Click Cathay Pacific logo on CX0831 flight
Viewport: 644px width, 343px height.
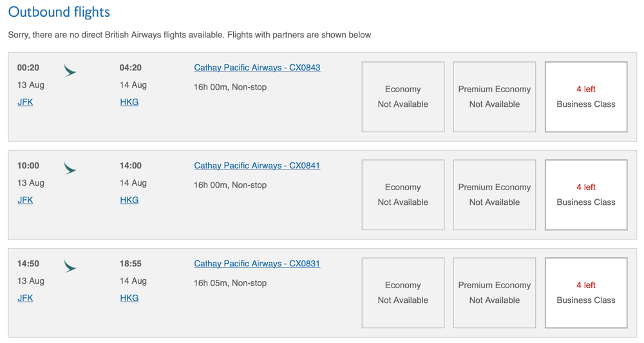pyautogui.click(x=70, y=266)
